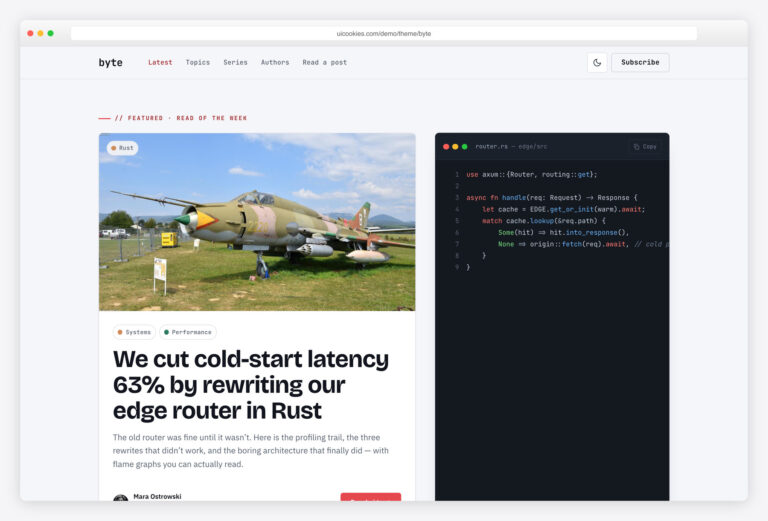Screen dimensions: 768x521
Task: Select the Systems tag chip
Action: [x=134, y=332]
